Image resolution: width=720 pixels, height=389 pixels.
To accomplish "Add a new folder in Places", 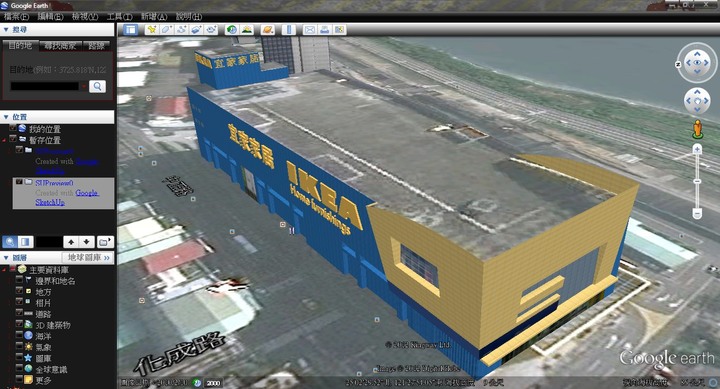I will click(x=105, y=242).
